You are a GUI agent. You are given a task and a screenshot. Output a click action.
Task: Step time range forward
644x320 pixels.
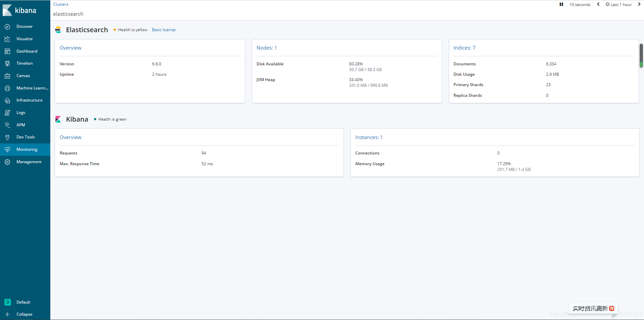click(639, 4)
